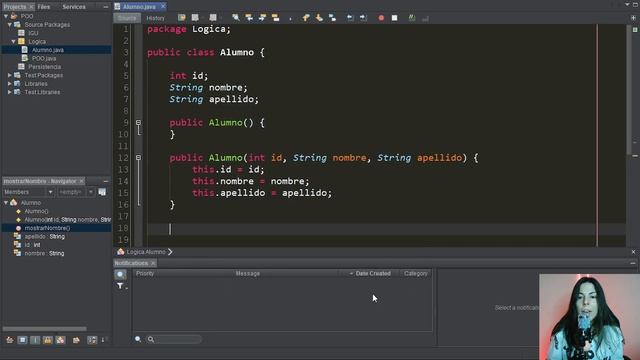Click search icon left of Notifications search field

point(138,339)
